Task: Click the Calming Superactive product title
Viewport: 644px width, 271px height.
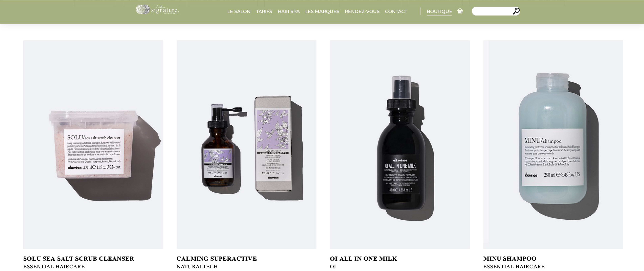Action: [216, 258]
